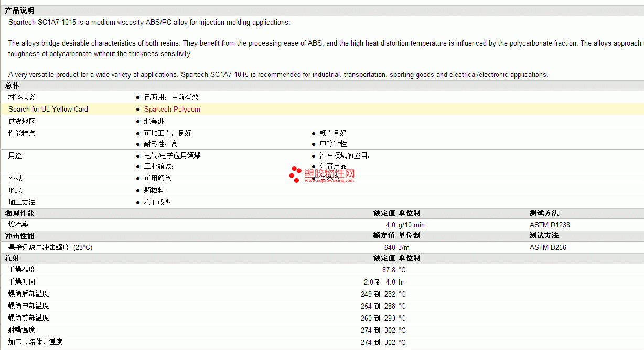Click 耐热性，高 feature text
Screen dimensions: 644x350
point(161,144)
